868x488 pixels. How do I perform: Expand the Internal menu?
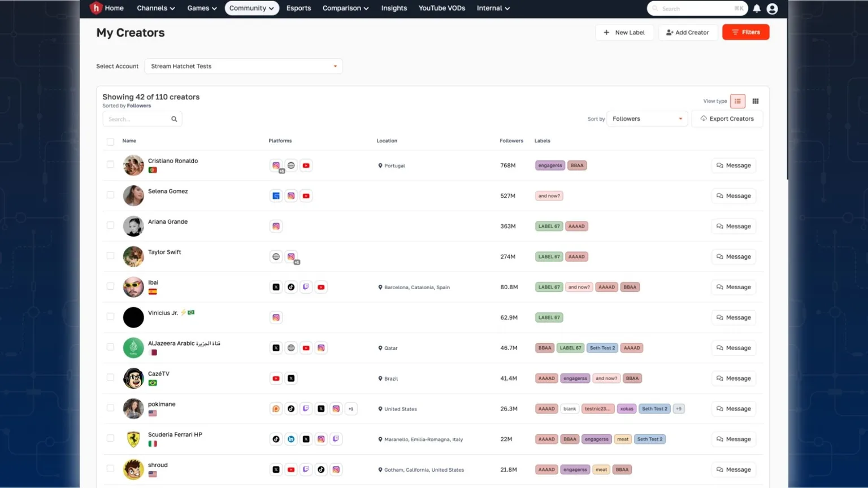pyautogui.click(x=493, y=8)
